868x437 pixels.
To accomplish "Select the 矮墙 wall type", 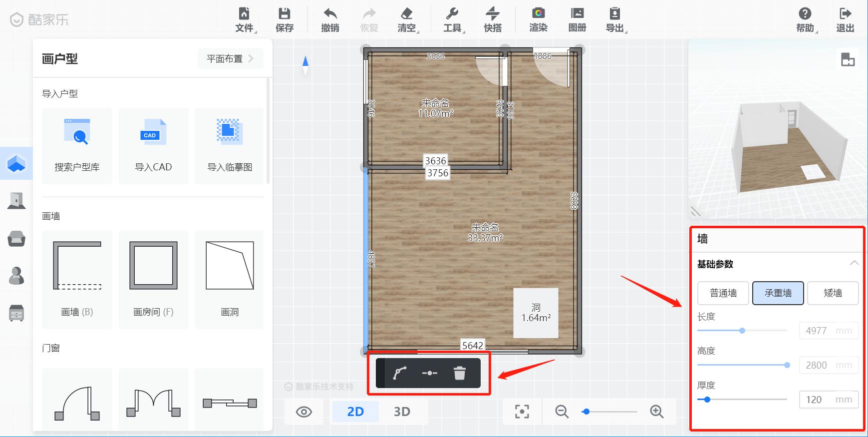I will coord(833,293).
